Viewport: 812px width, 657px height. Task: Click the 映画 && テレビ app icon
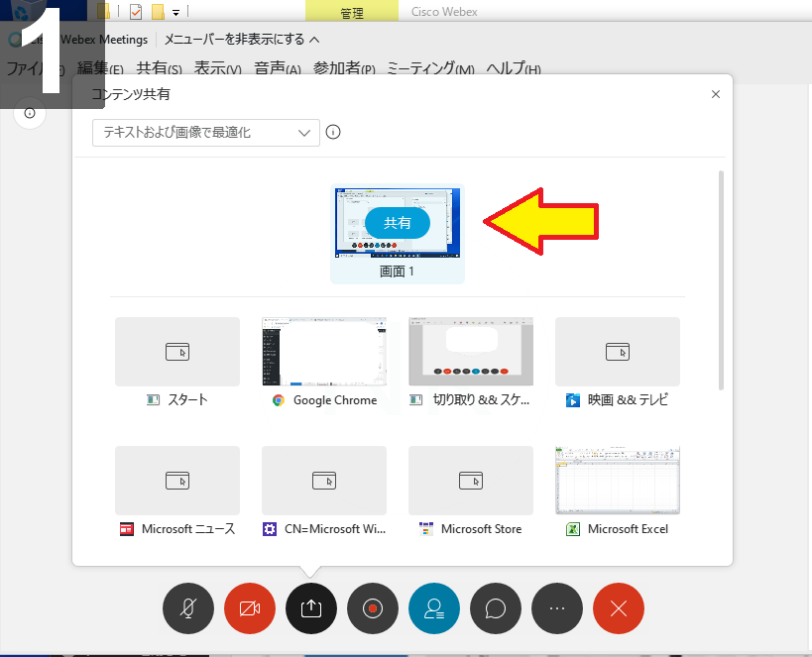pos(573,400)
